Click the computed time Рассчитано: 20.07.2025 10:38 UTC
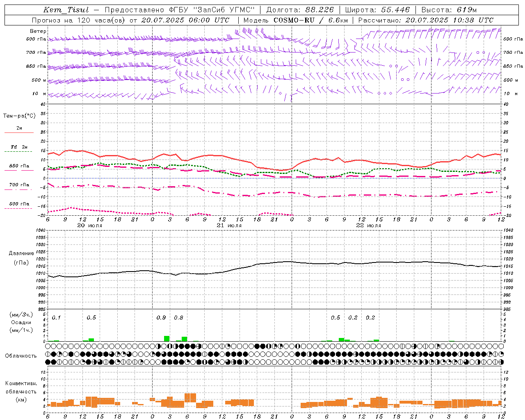This screenshot has height=420, width=525. coord(426,20)
